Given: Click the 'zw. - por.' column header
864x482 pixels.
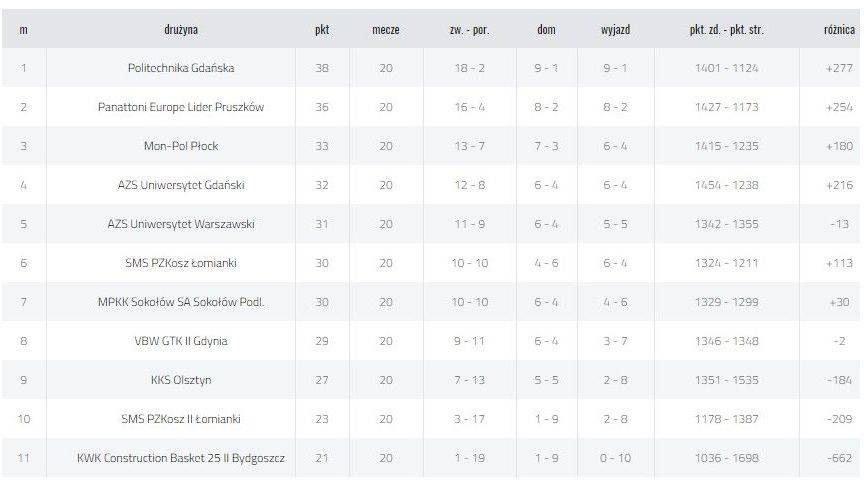Looking at the screenshot, I should point(469,30).
